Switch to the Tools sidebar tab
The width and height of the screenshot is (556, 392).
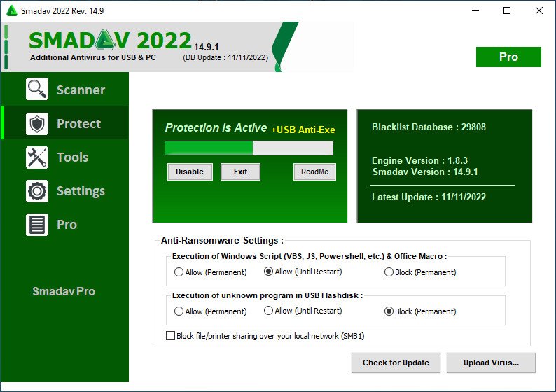point(72,157)
